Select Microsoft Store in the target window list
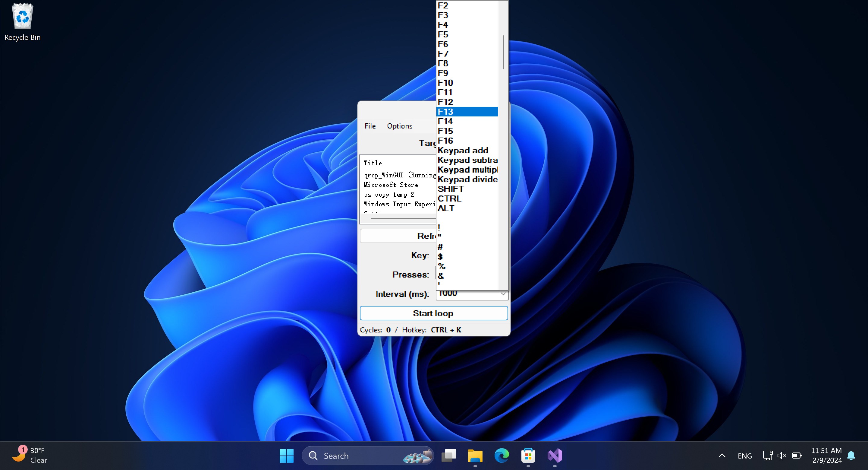The height and width of the screenshot is (470, 868). pyautogui.click(x=391, y=185)
